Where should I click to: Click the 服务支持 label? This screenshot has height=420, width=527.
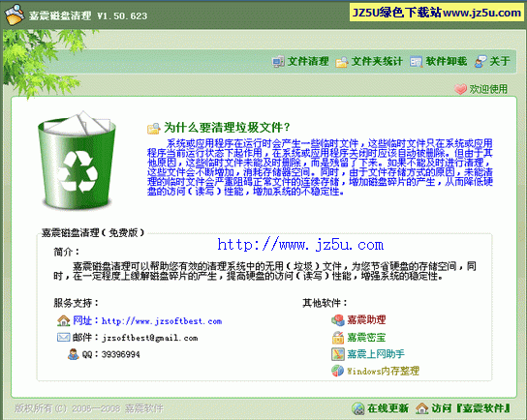coord(76,303)
